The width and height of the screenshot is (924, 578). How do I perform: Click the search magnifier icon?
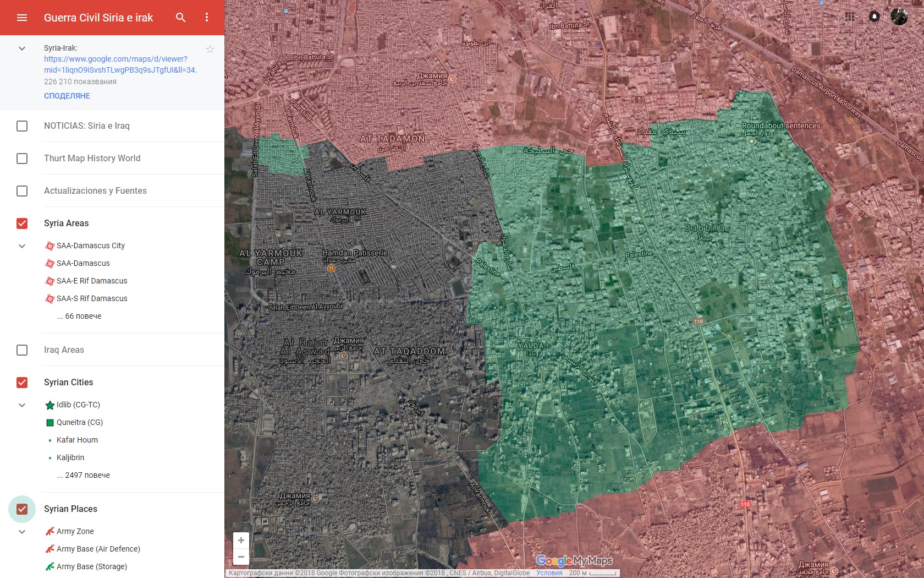180,18
